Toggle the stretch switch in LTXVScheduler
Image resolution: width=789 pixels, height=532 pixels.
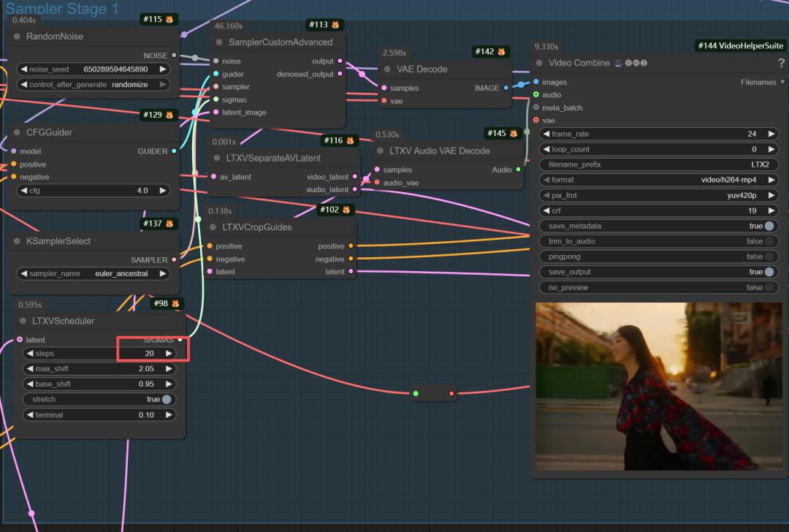point(167,400)
